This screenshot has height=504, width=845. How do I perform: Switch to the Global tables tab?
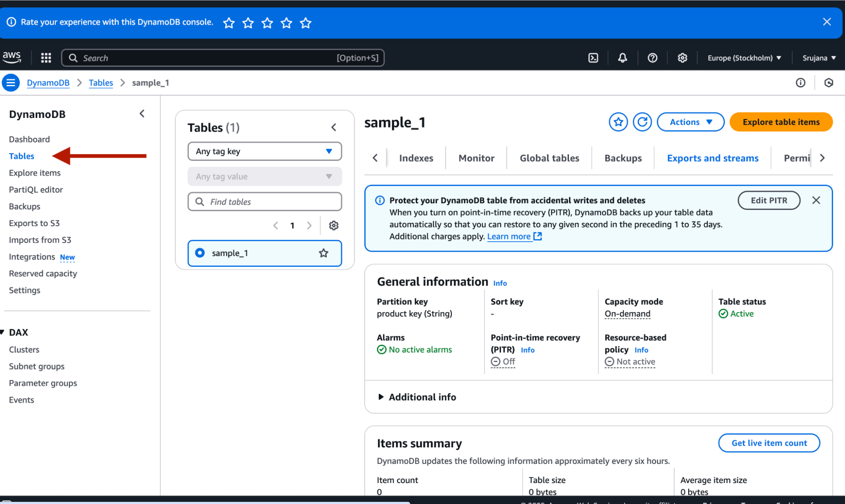pos(549,158)
